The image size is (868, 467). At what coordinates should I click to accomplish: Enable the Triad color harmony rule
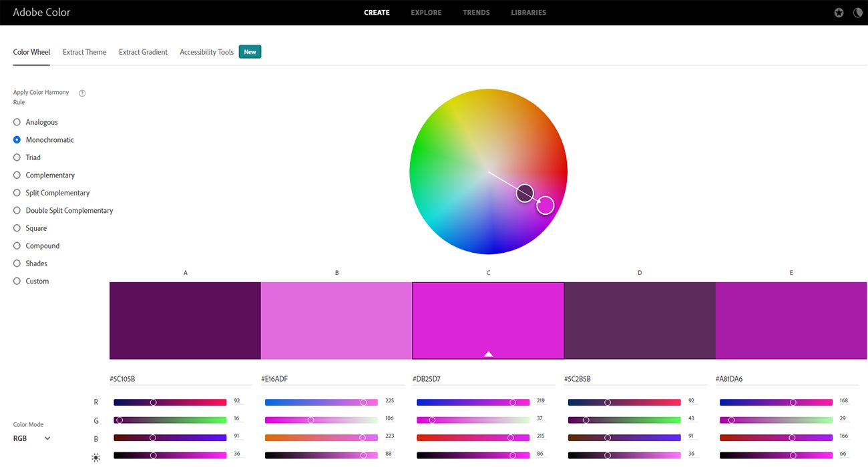click(17, 157)
